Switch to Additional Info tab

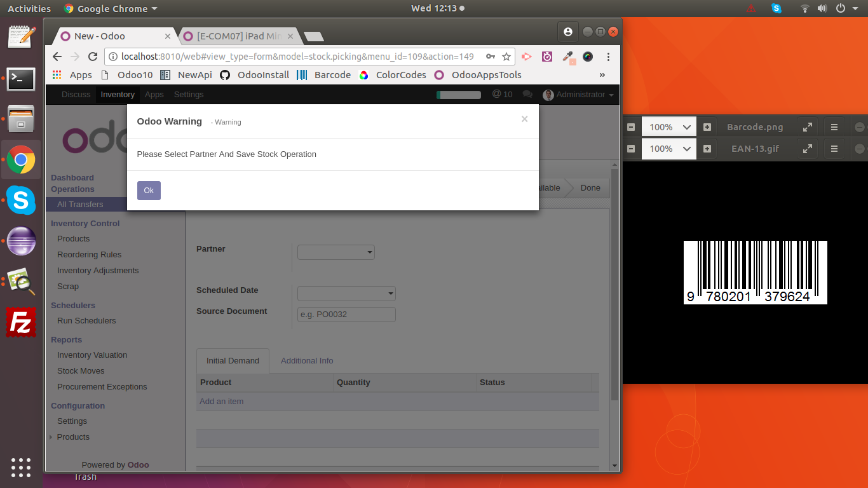point(307,360)
